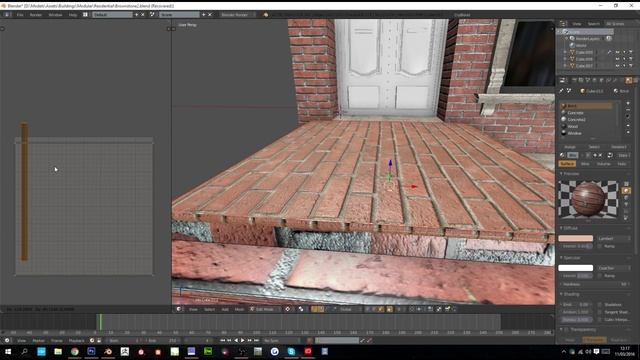
Task: Select the Concrete2 material slot
Action: (586, 120)
